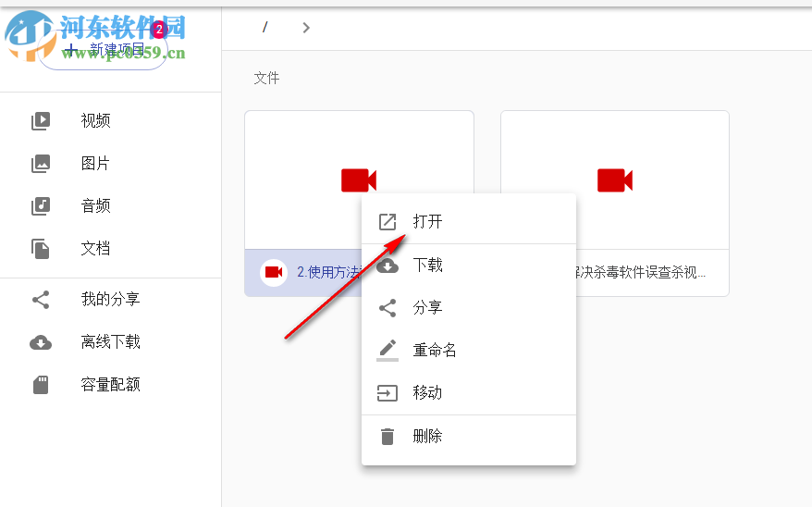Viewport: 812px width, 507px height.
Task: Select the 2.使用方法 video file card thumbnail
Action: click(359, 179)
